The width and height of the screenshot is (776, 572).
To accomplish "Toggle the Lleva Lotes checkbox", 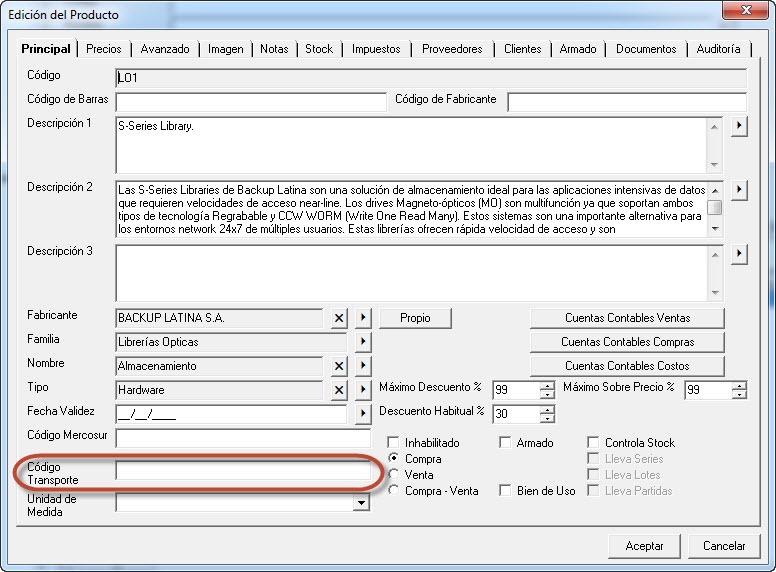I will [x=593, y=475].
